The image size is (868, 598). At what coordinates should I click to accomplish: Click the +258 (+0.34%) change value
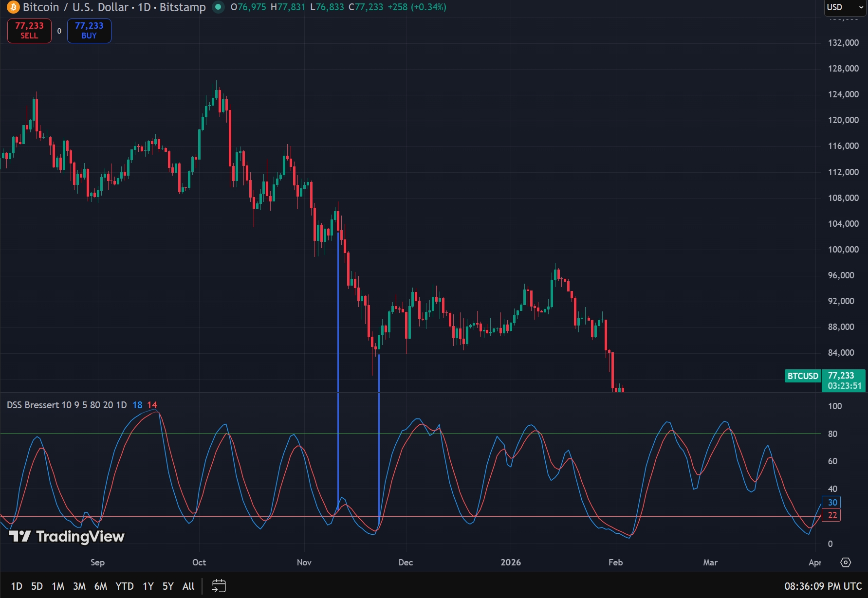[417, 7]
